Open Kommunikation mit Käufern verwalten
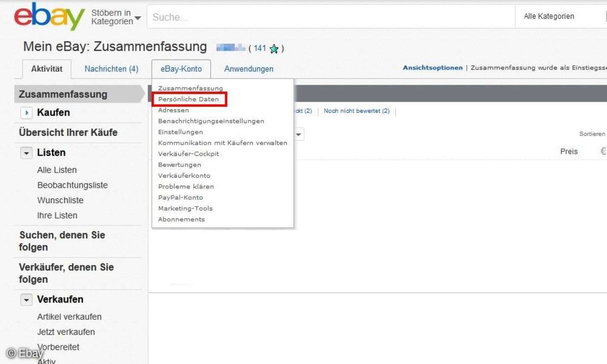This screenshot has height=364, width=607. pyautogui.click(x=223, y=143)
